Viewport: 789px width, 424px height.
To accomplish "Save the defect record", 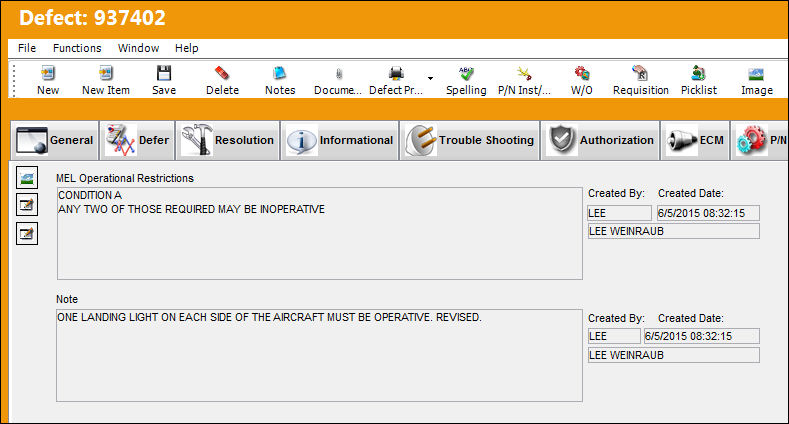I will [x=164, y=80].
